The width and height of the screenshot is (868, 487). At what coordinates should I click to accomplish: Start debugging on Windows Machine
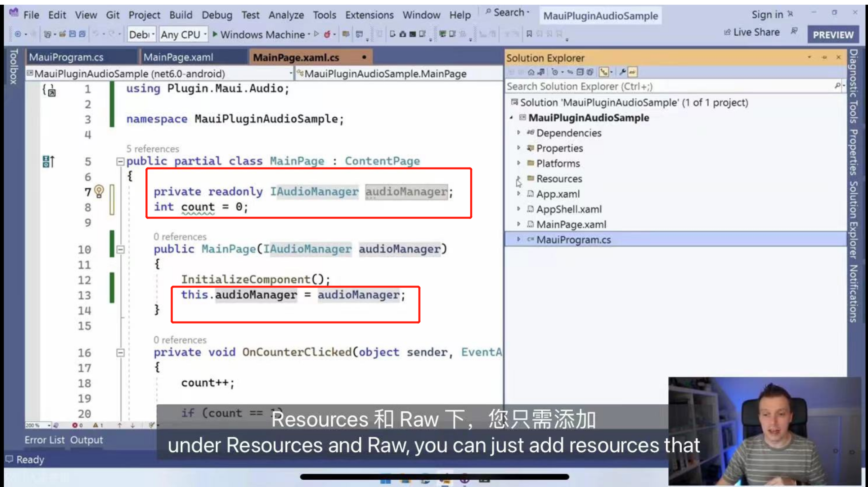pyautogui.click(x=258, y=34)
